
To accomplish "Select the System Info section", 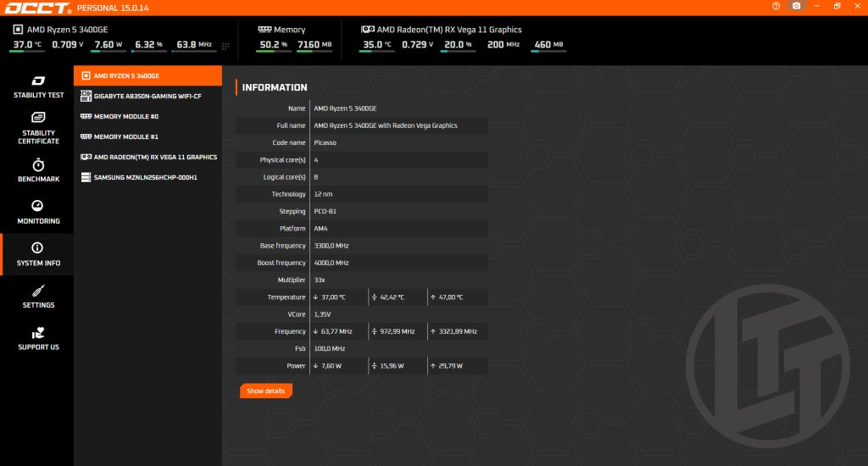I will click(x=38, y=254).
